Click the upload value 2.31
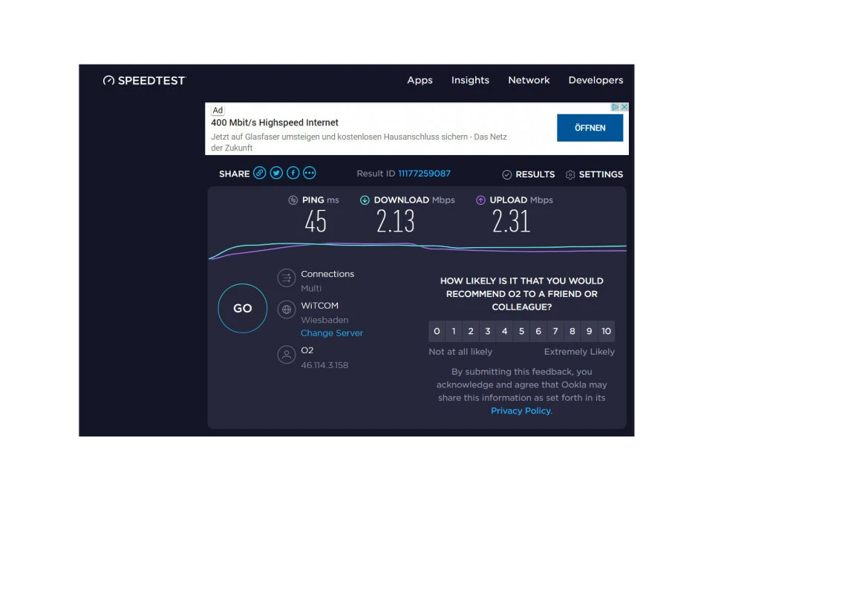The image size is (868, 613). (511, 221)
